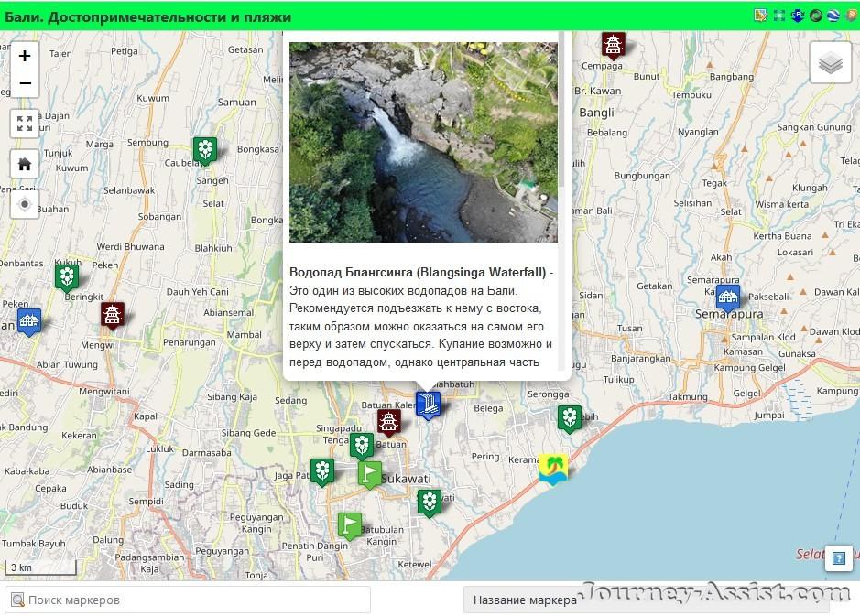Click the 'Бали. Достопримечательности и пляжи' header title
Viewport: 860px width, 616px height.
tap(148, 17)
